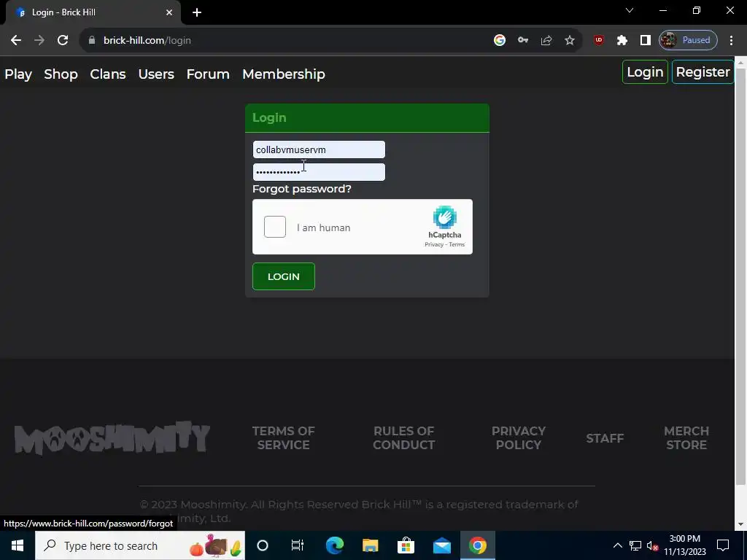Open Google account icon in address bar

499,41
